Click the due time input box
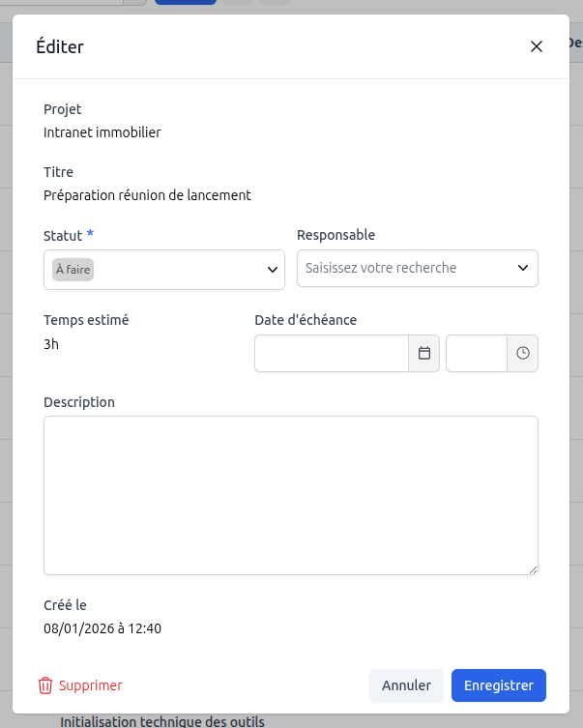 476,354
